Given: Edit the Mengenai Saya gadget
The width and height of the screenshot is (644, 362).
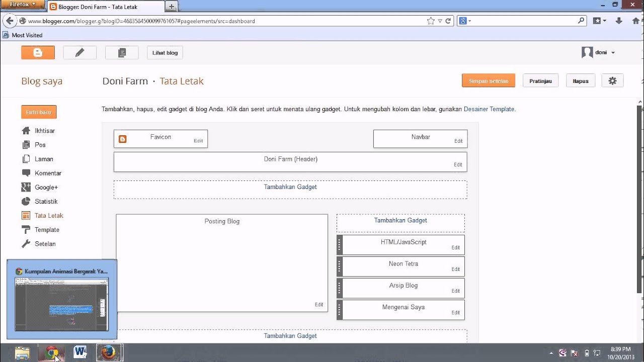Looking at the screenshot, I should click(456, 312).
